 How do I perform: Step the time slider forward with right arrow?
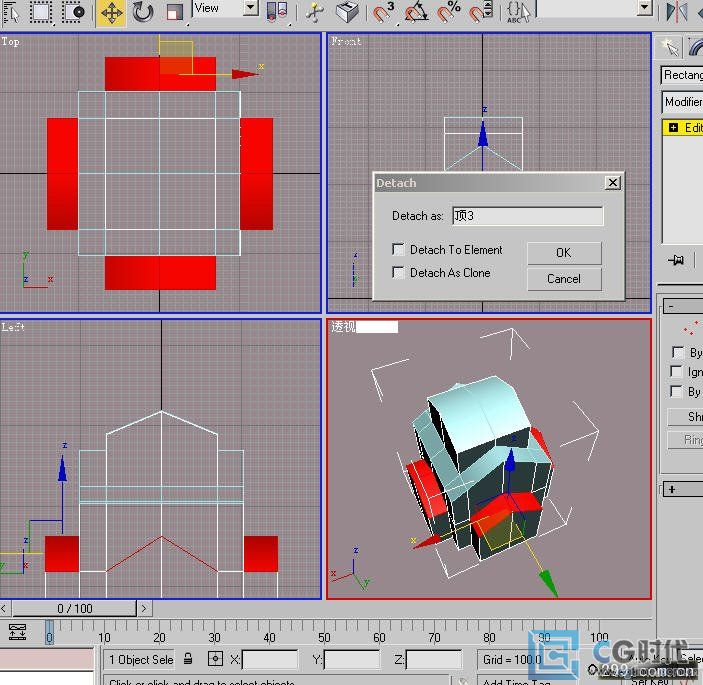pos(144,608)
